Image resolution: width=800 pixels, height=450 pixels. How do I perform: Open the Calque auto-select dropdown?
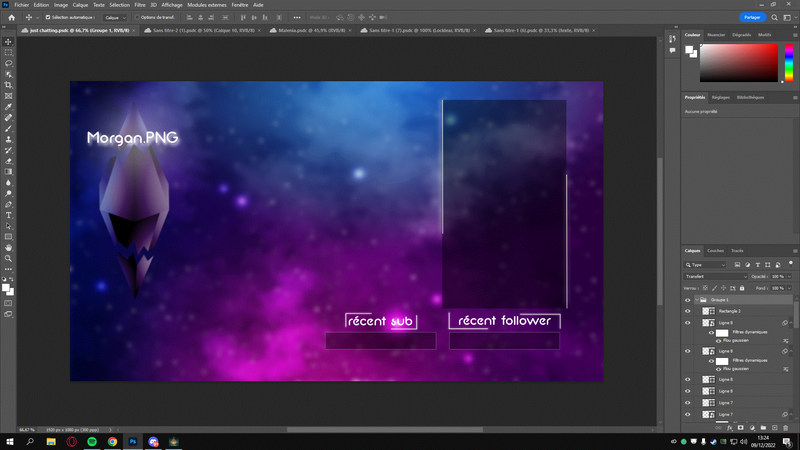tap(115, 17)
